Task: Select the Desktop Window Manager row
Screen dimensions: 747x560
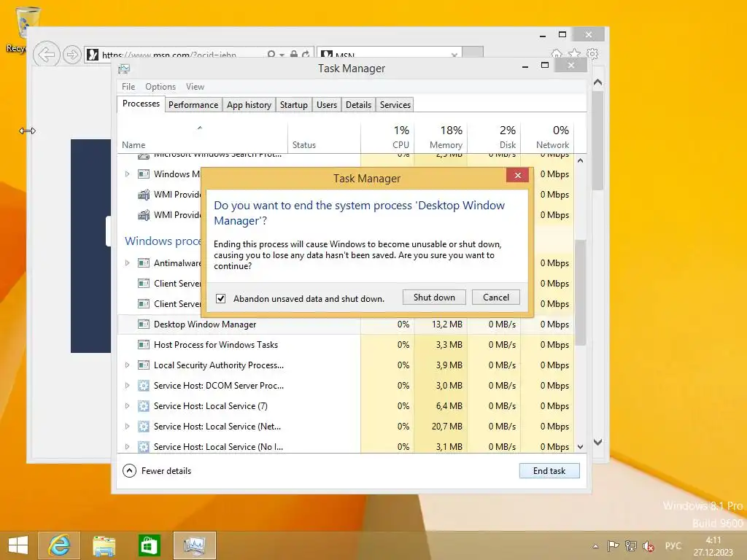Action: tap(345, 324)
